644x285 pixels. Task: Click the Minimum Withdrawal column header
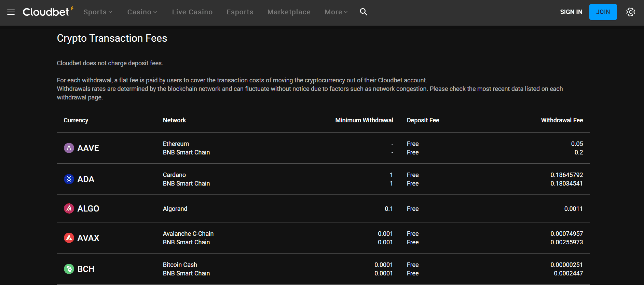point(364,120)
